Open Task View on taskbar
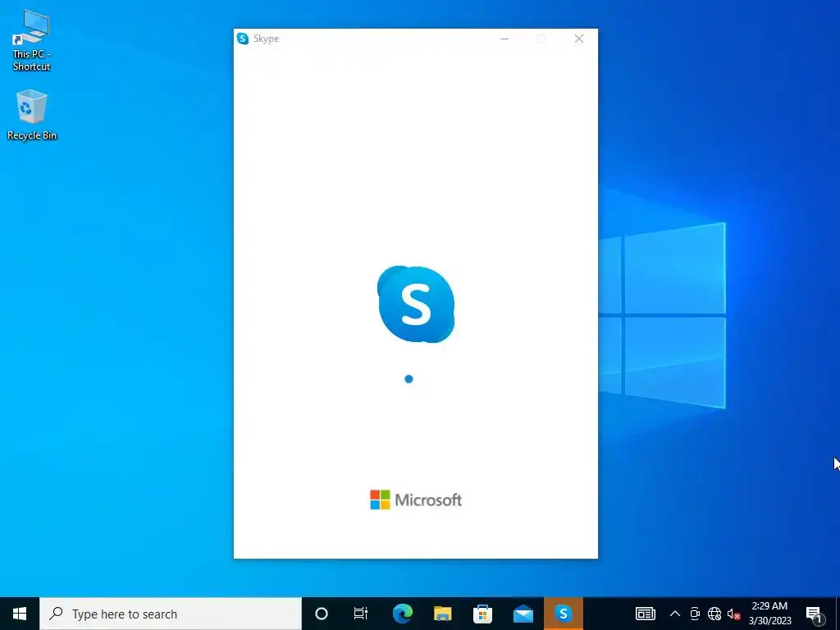 click(x=361, y=614)
